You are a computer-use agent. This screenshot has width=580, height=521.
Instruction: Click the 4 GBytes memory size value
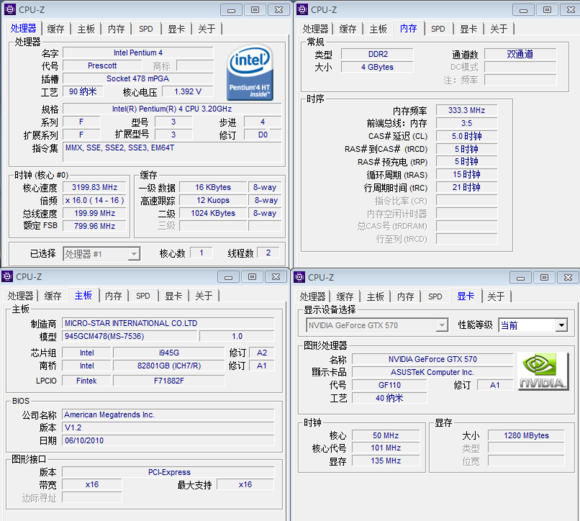point(377,67)
